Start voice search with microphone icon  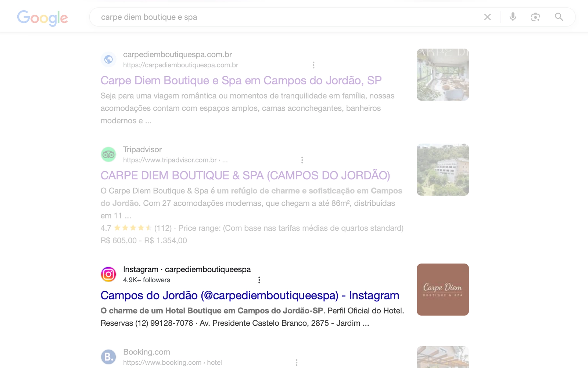[513, 17]
